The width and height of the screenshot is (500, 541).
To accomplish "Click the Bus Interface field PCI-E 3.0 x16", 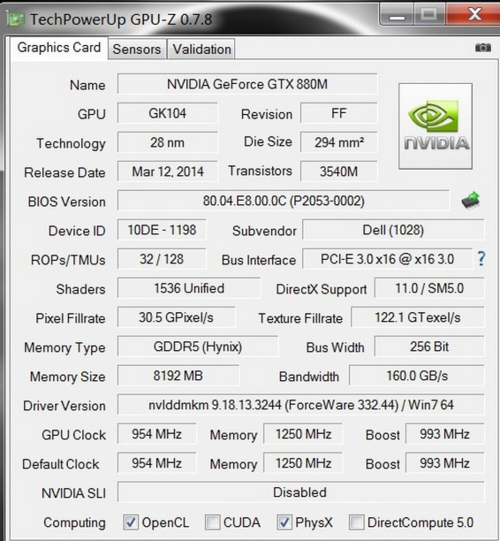I will (387, 259).
